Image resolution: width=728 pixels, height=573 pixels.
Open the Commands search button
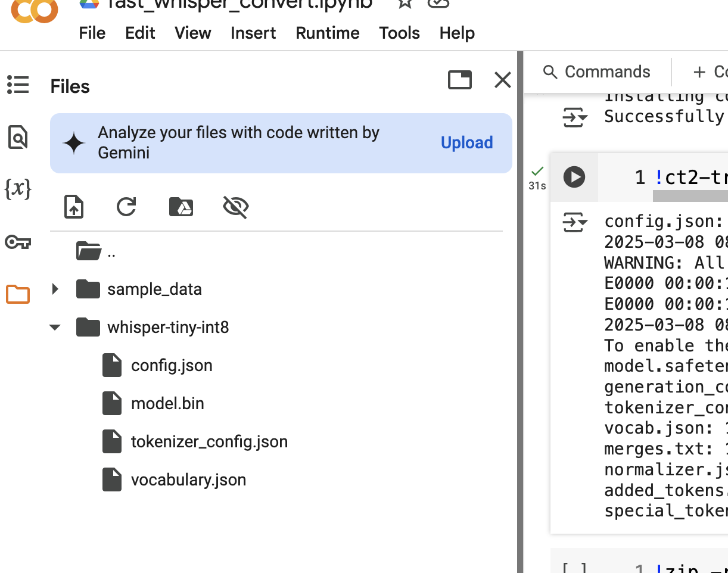[597, 72]
